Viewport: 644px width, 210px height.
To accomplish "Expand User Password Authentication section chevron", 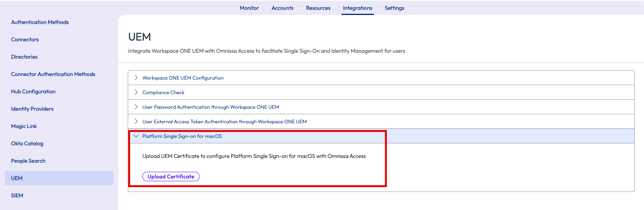I will tap(136, 107).
